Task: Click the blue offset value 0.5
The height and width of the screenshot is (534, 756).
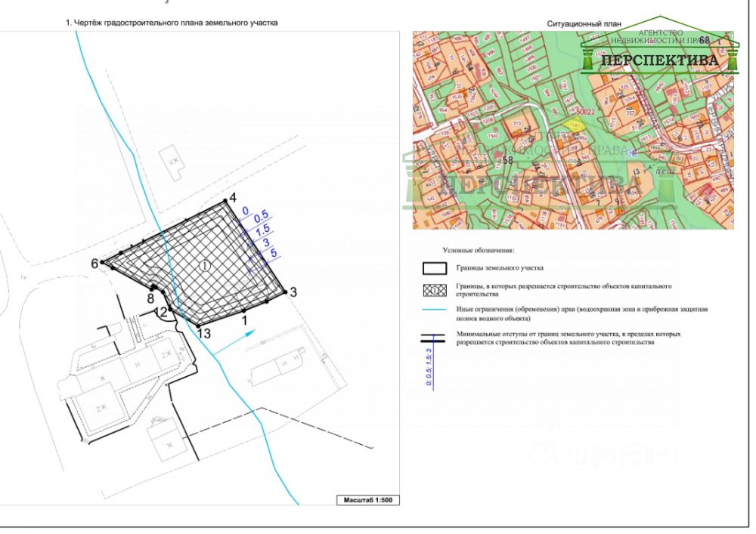Action: click(x=261, y=216)
